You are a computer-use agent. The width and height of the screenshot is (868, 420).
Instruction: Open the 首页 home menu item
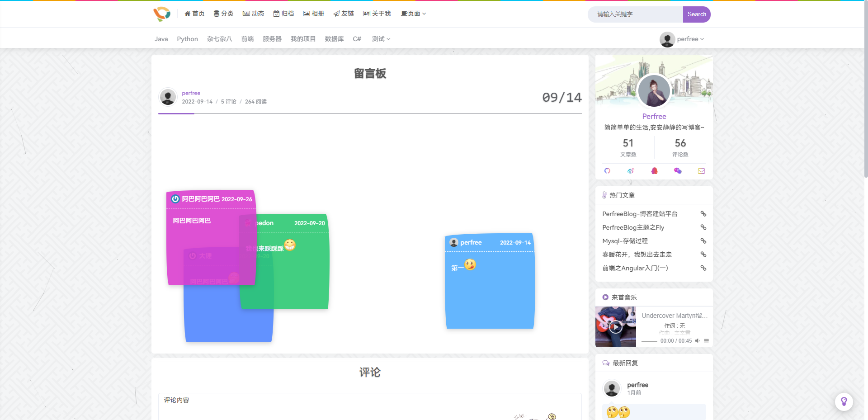[x=194, y=14]
